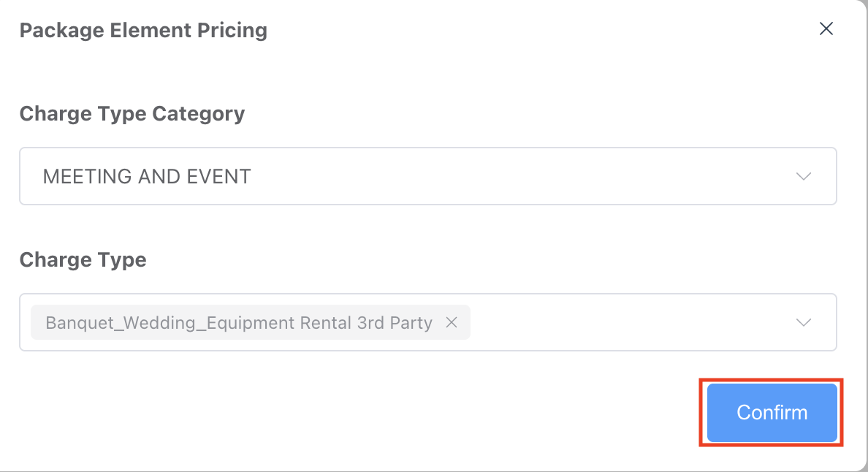Click the Package Element Pricing title

(x=143, y=30)
